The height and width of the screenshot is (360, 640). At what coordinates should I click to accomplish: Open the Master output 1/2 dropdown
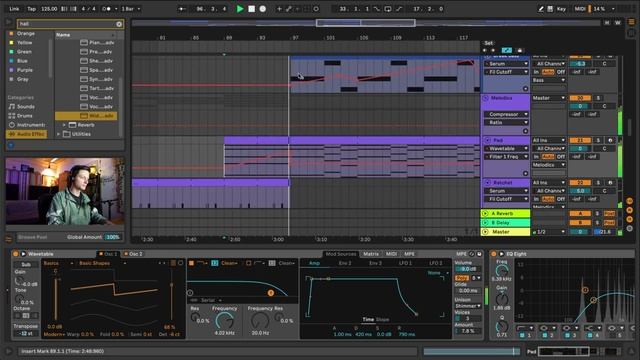(549, 232)
